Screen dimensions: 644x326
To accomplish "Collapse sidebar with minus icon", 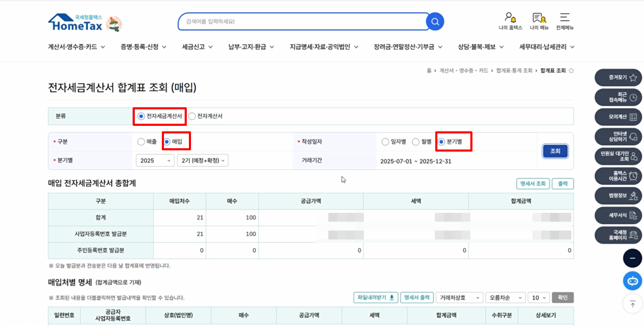I will (632, 258).
